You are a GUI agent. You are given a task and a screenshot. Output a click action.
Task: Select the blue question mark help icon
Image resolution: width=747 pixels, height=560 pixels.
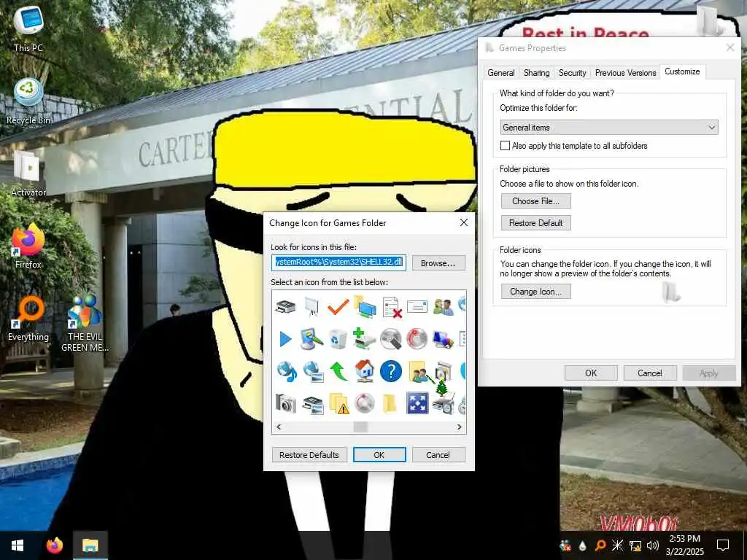point(391,371)
